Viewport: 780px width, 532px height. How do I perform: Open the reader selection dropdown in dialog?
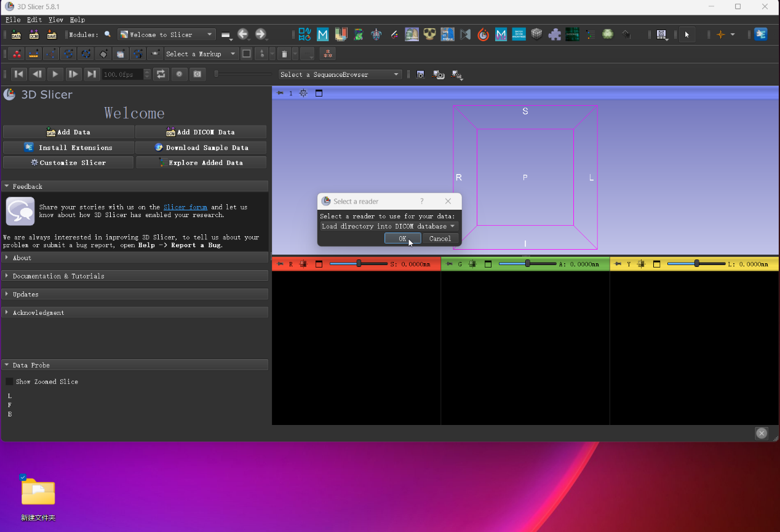[389, 226]
